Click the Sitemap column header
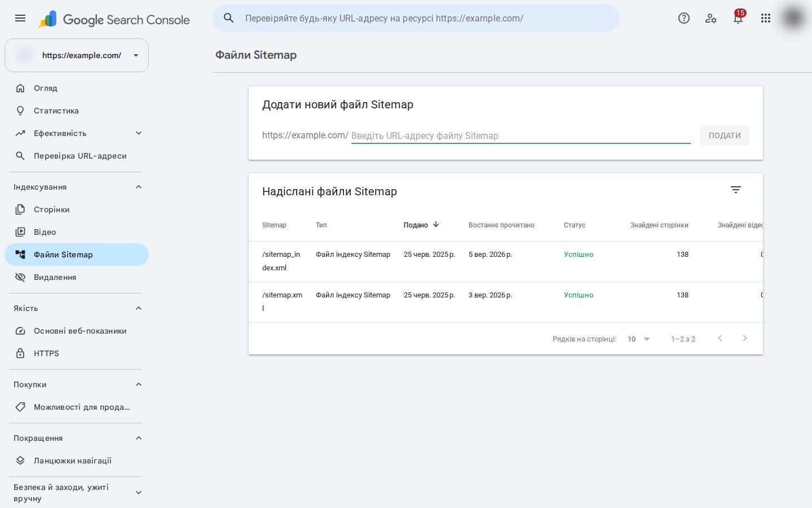Viewport: 812px width, 508px height. [x=274, y=225]
